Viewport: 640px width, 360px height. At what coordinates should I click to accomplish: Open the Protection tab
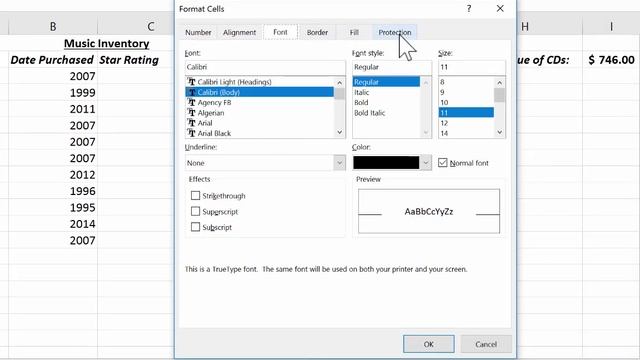coord(395,32)
